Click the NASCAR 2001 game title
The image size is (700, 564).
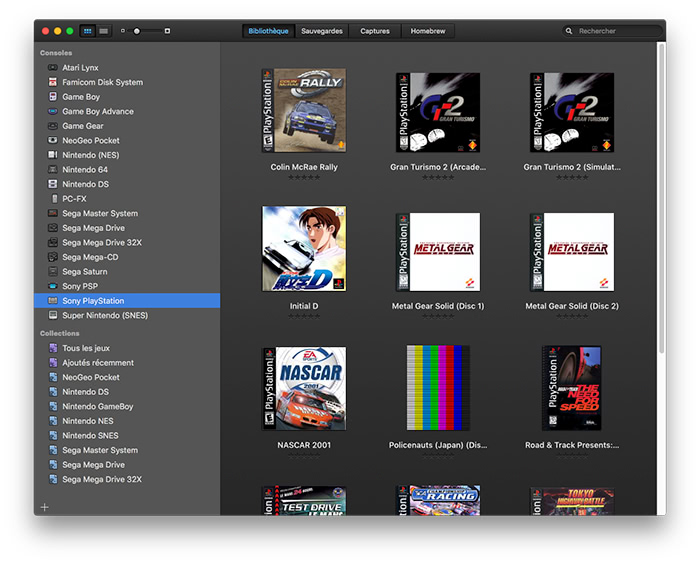[x=304, y=445]
